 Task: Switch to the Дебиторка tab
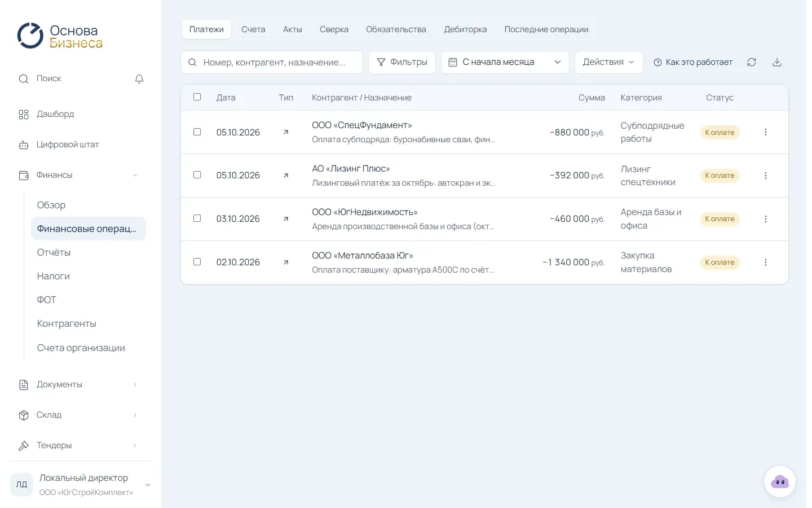click(x=465, y=29)
